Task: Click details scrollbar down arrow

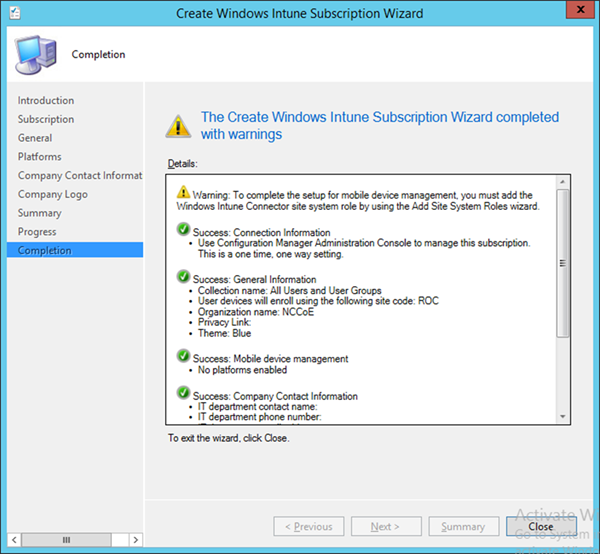Action: click(x=562, y=417)
